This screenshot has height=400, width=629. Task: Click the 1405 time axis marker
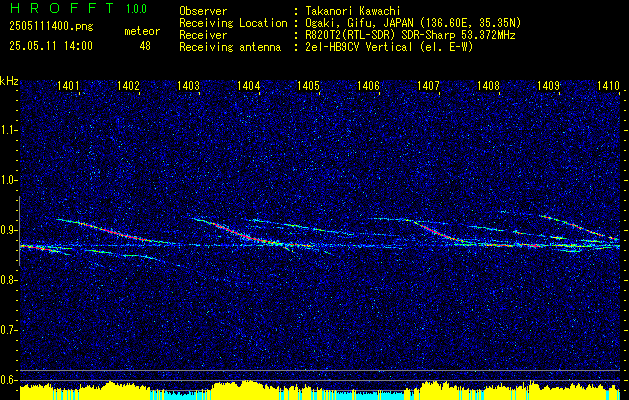308,85
